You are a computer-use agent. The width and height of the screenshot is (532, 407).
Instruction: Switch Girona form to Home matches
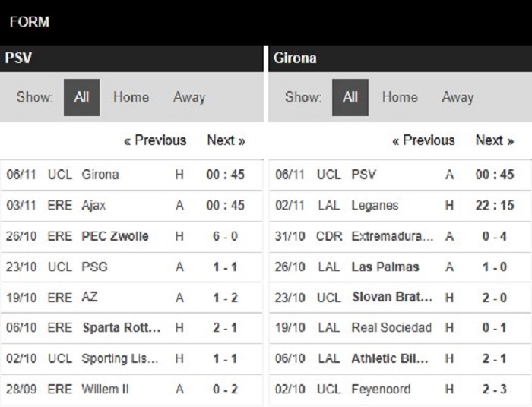click(x=400, y=97)
